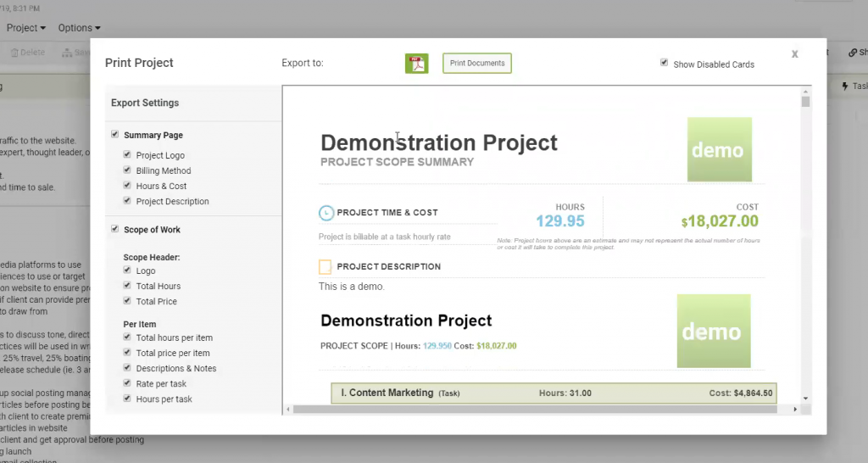The width and height of the screenshot is (868, 463).
Task: Click the $18,027.00 cost value
Action: tap(720, 221)
